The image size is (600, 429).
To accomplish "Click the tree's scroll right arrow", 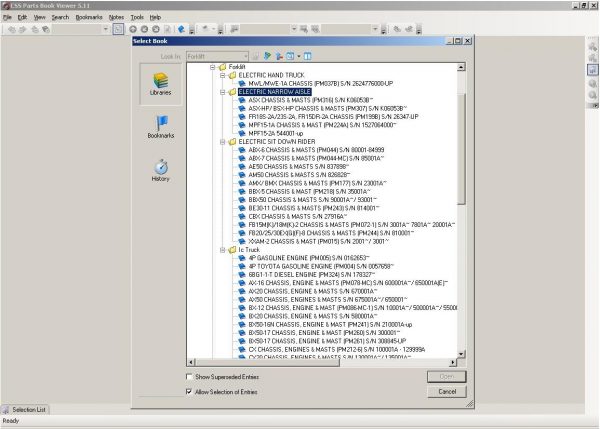I will click(x=453, y=362).
